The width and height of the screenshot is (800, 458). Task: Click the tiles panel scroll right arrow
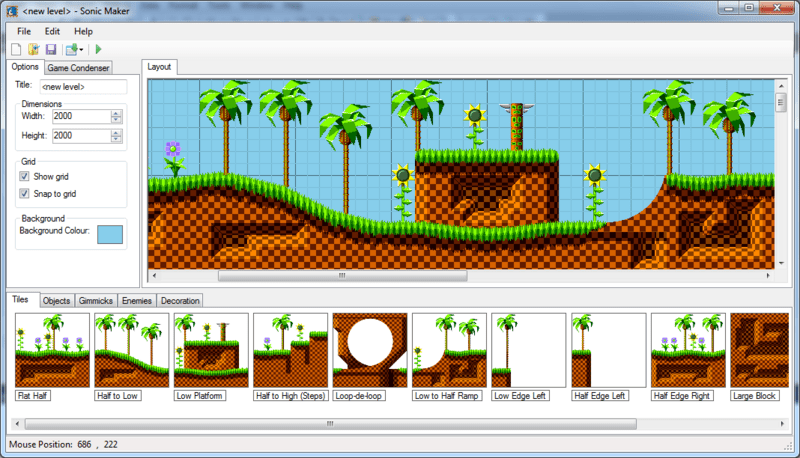(782, 424)
